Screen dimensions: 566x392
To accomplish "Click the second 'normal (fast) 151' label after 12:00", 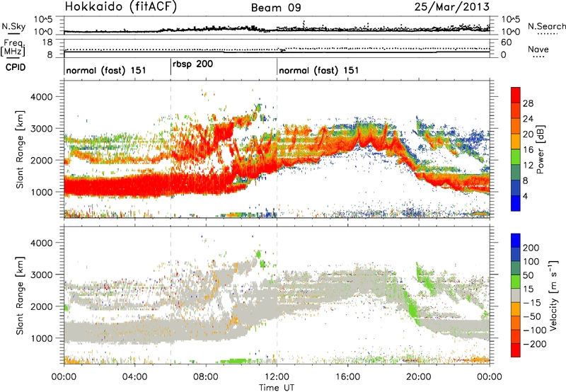I will coord(319,70).
